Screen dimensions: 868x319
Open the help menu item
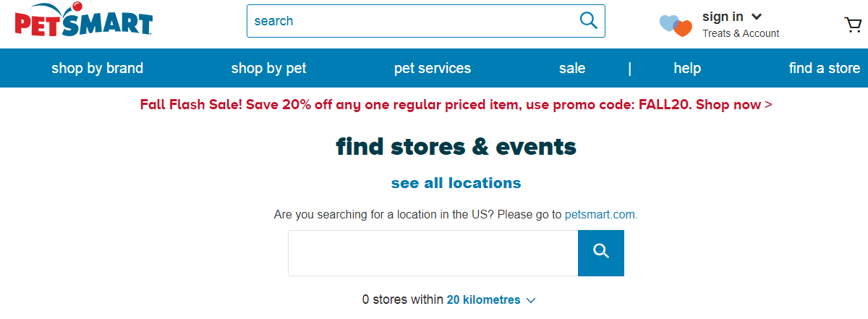click(687, 68)
